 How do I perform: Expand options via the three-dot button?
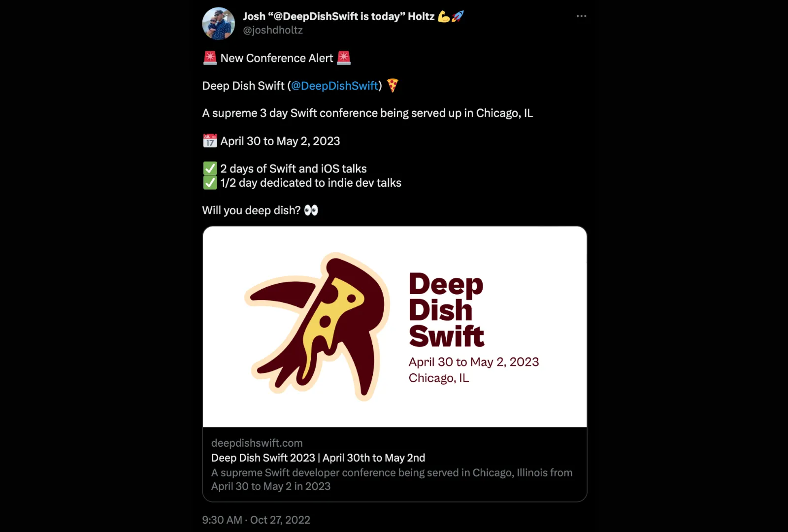click(581, 16)
